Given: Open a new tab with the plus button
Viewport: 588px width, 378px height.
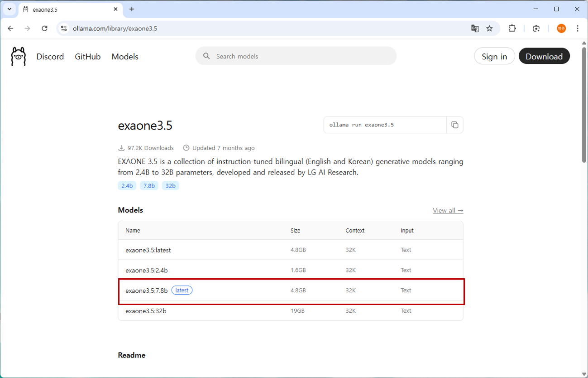Looking at the screenshot, I should (132, 9).
